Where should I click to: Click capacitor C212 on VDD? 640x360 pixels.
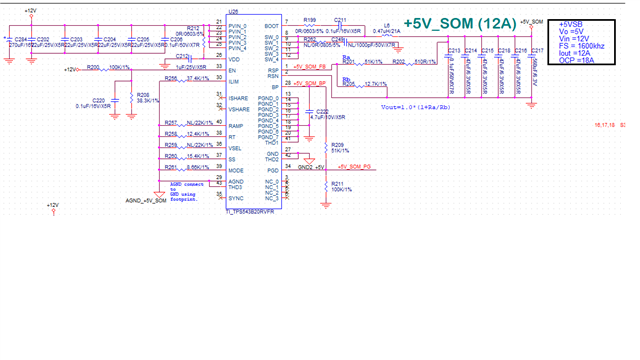click(x=190, y=59)
